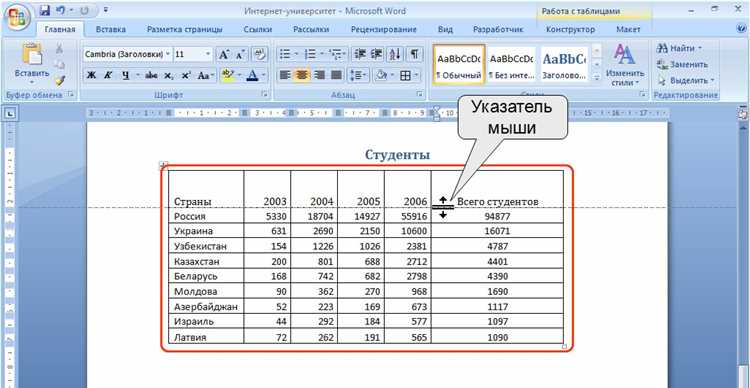Apply the Заголовок style
Image resolution: width=750 pixels, height=388 pixels.
[564, 65]
